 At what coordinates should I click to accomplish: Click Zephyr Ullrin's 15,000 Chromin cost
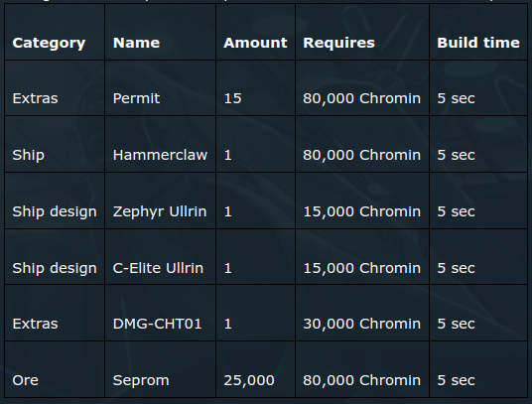362,201
